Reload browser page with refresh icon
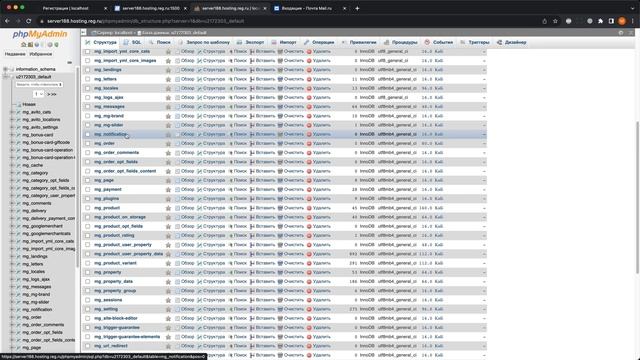Screen dimensions: 640x360 tap(29, 21)
